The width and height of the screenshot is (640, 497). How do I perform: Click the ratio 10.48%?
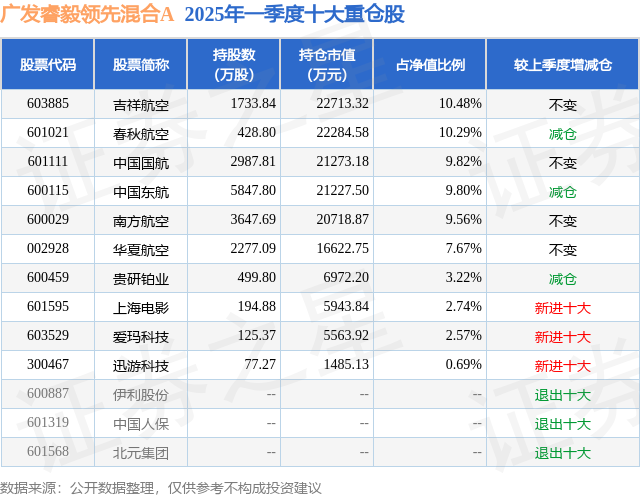(460, 104)
